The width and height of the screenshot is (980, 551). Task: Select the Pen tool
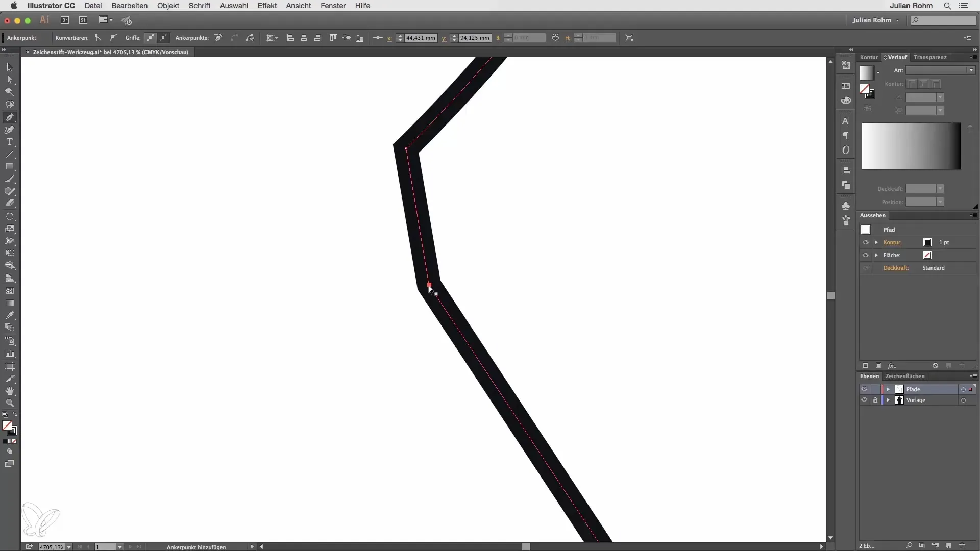click(9, 117)
